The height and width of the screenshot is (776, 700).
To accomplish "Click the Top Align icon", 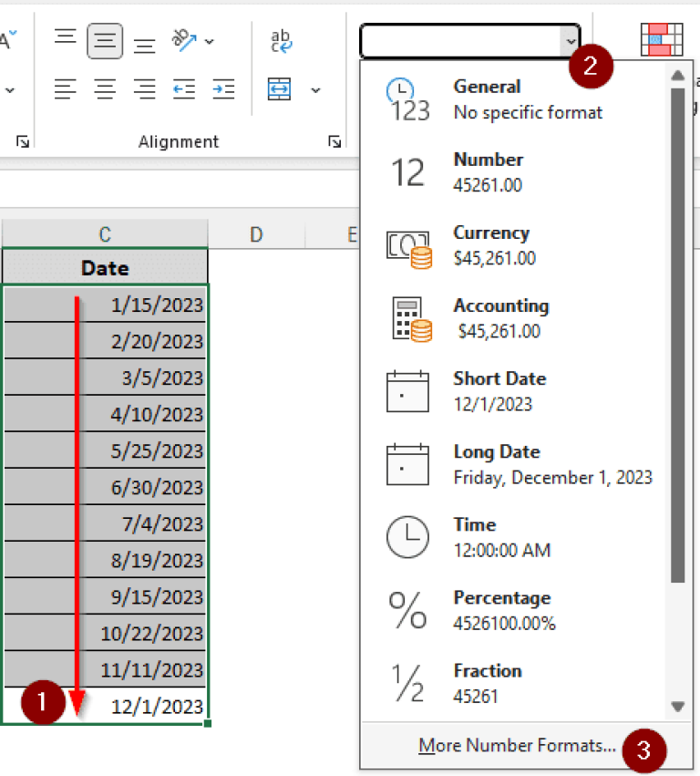I will [x=65, y=38].
